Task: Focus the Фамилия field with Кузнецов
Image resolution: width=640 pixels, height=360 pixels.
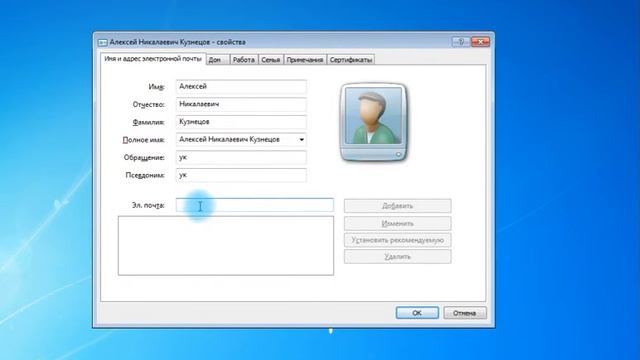Action: click(x=241, y=122)
